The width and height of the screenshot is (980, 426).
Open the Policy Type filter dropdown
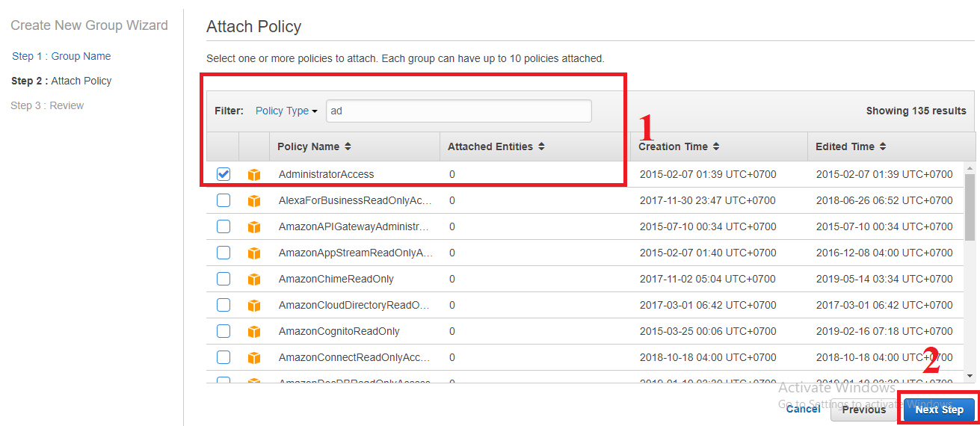coord(286,111)
